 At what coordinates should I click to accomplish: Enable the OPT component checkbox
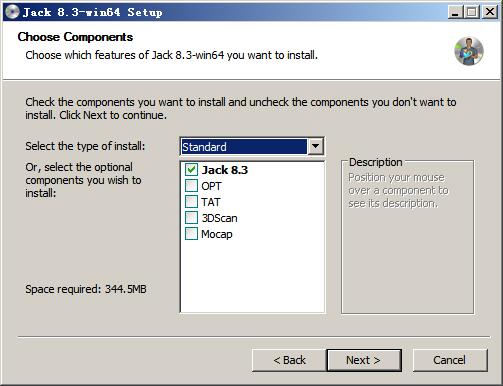(x=191, y=186)
